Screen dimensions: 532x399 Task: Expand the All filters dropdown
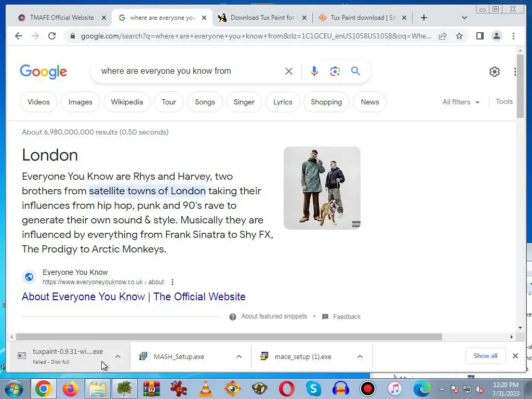461,102
